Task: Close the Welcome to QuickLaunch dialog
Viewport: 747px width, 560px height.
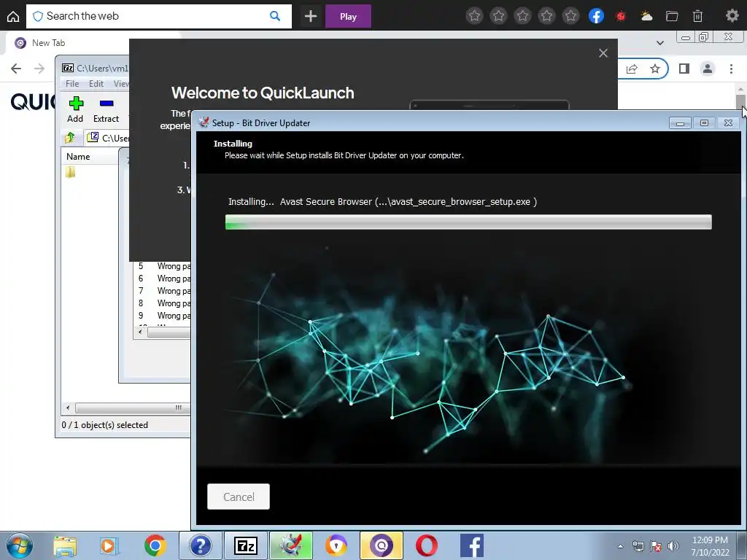Action: click(603, 52)
